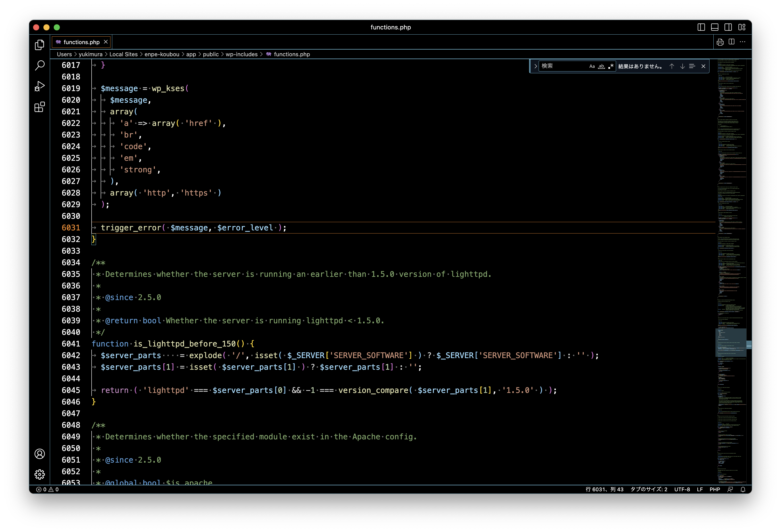This screenshot has width=781, height=532.
Task: Click @since 2.5.0 on line 6037
Action: click(x=133, y=297)
